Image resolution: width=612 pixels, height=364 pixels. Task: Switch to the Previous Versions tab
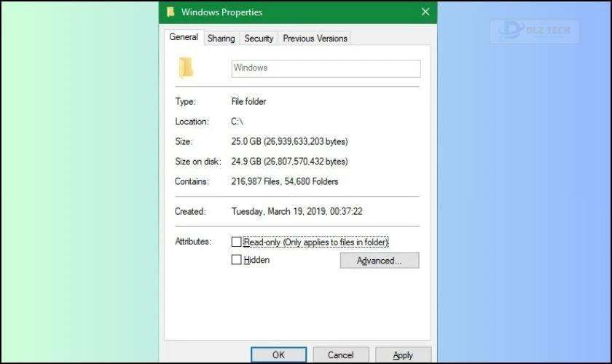tap(315, 39)
